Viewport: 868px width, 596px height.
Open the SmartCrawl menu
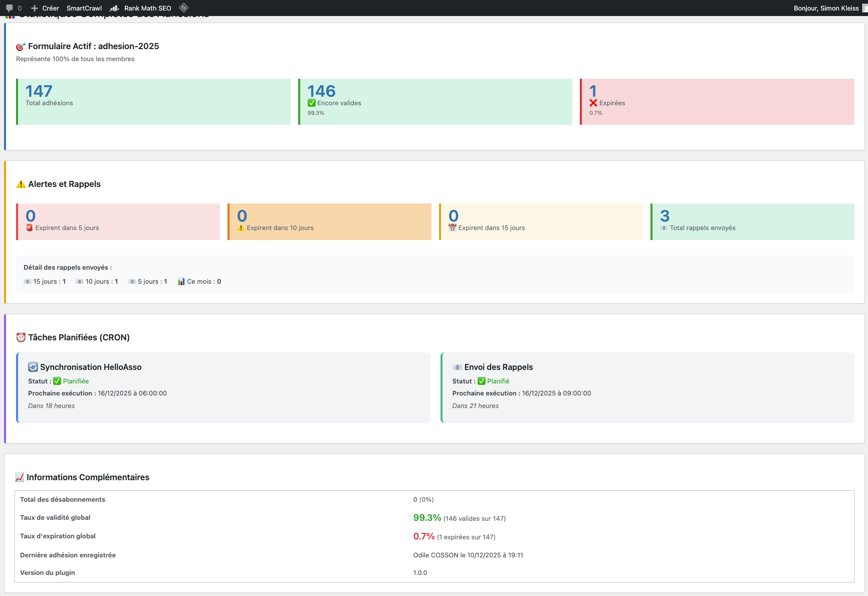pyautogui.click(x=84, y=8)
